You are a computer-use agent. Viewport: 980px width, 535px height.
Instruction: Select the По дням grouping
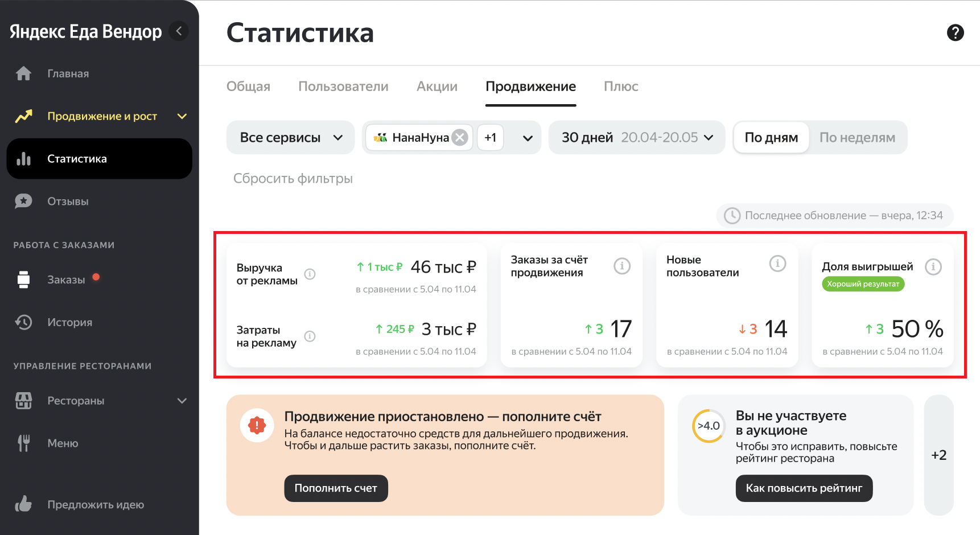(771, 138)
